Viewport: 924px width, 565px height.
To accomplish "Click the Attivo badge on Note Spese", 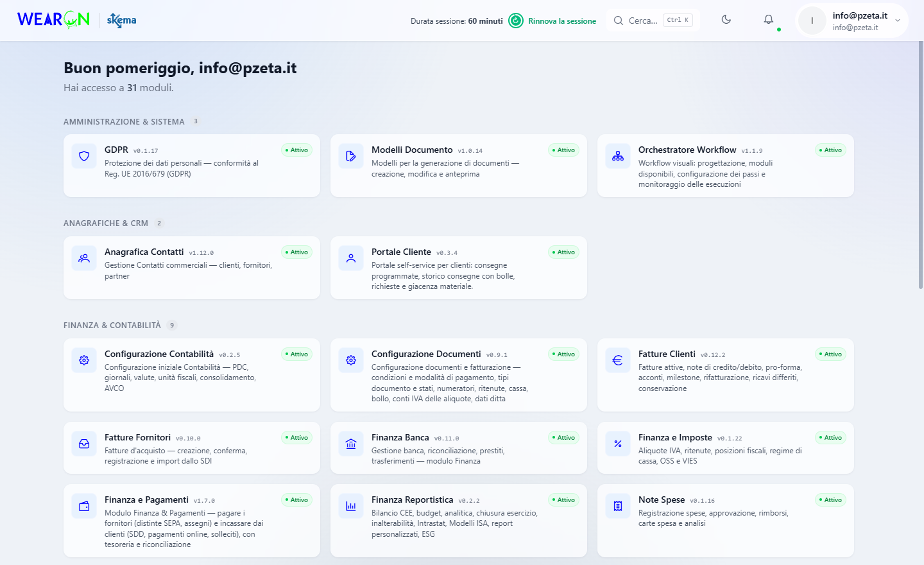I will pyautogui.click(x=830, y=500).
